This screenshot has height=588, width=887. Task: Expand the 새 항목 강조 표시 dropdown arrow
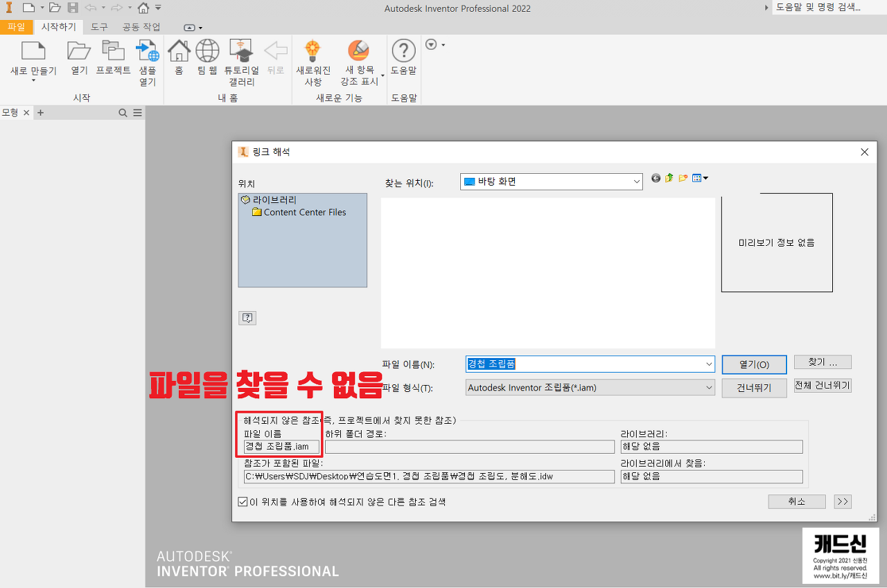click(x=383, y=76)
